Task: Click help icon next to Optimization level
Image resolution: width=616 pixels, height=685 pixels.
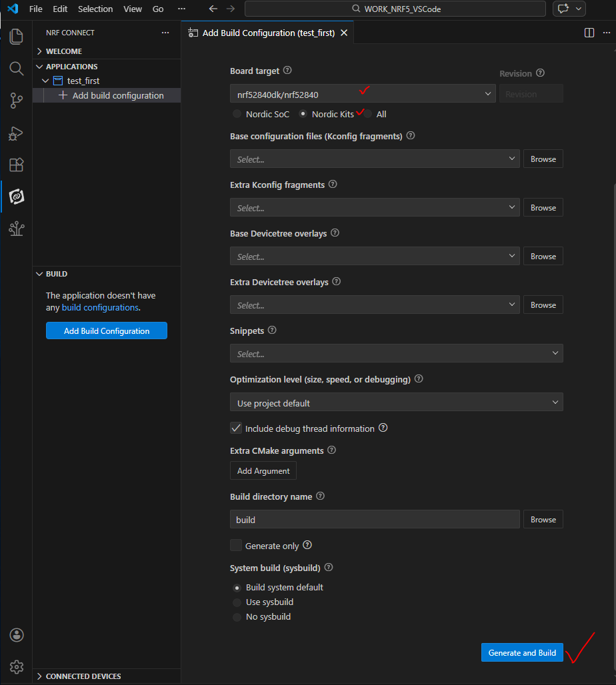Action: tap(419, 378)
